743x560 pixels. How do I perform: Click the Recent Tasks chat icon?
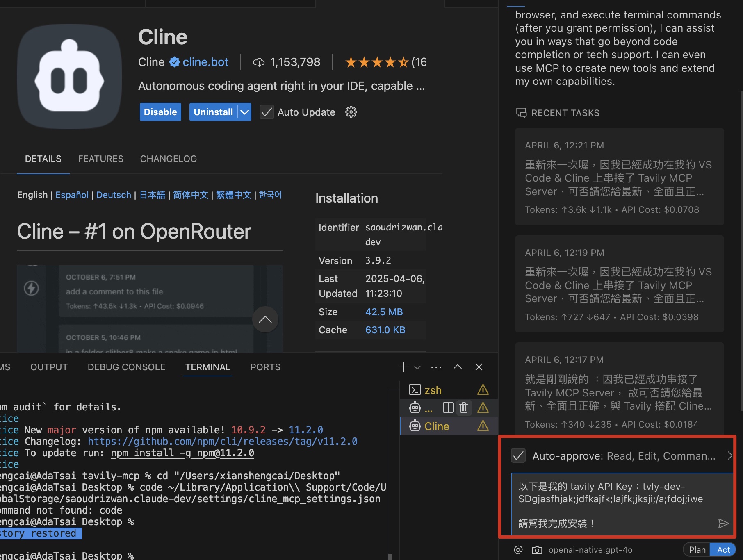click(x=521, y=113)
